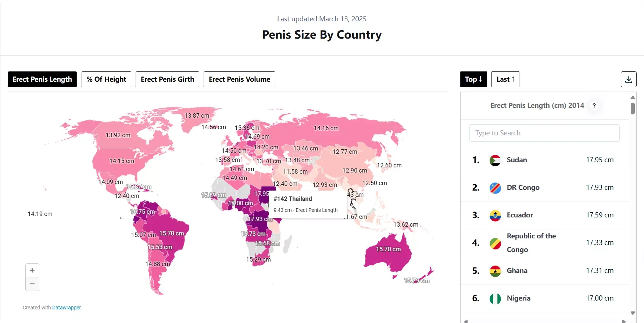Select the Erect Penis Volume tab
The height and width of the screenshot is (323, 644).
tap(239, 79)
